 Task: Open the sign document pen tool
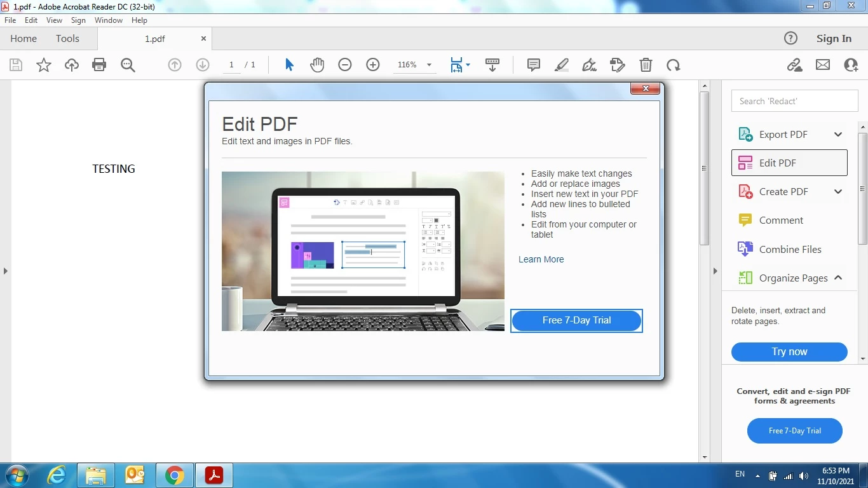tap(589, 65)
